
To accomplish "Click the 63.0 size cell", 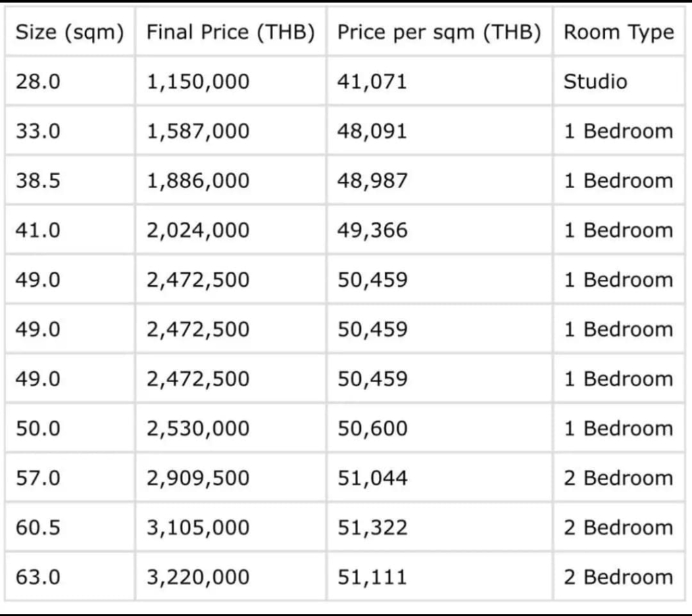I will [38, 577].
